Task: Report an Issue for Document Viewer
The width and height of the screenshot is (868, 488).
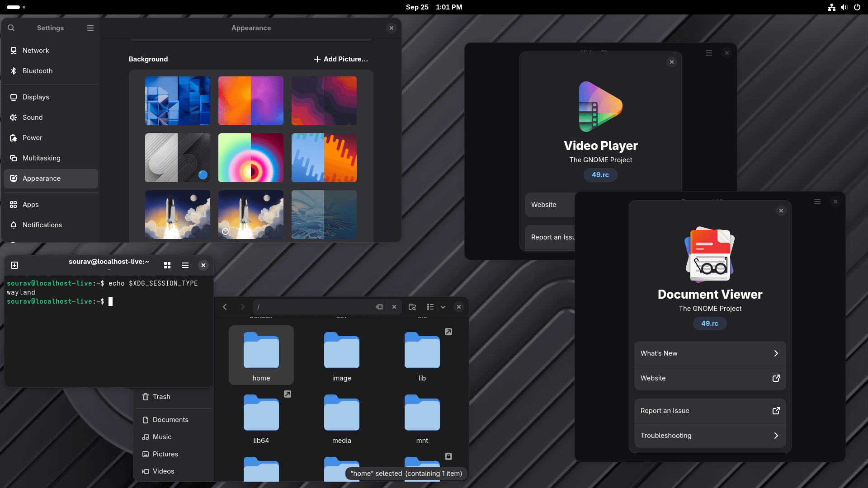Action: pos(709,411)
